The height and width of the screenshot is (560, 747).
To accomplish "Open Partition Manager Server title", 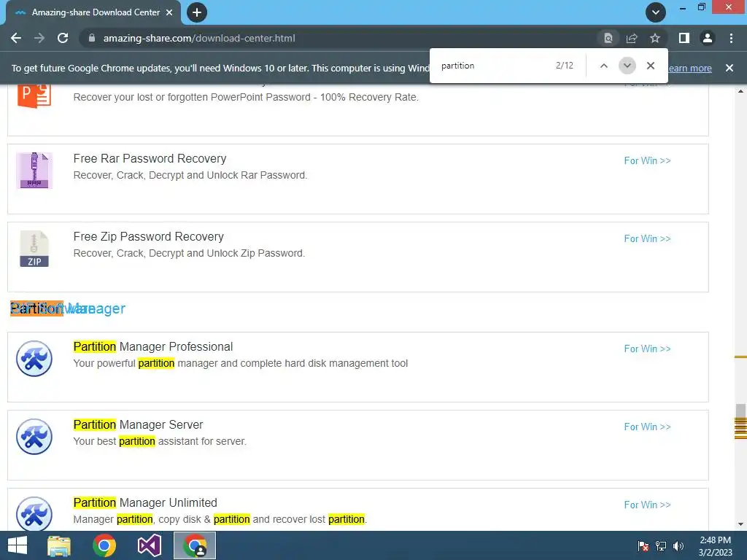I will (x=138, y=425).
